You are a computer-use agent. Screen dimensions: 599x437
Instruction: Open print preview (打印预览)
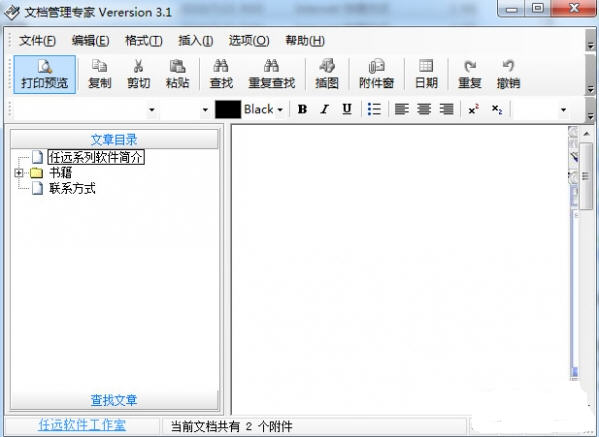coord(45,74)
